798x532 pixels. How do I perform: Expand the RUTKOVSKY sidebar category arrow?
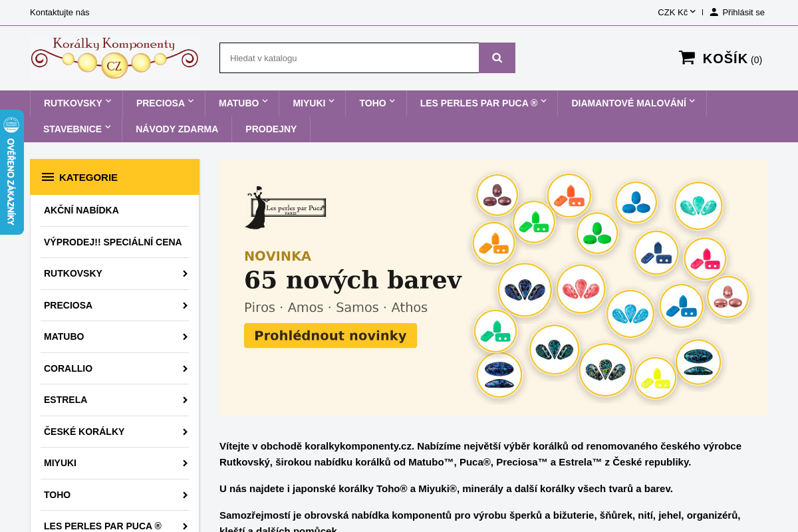click(185, 273)
